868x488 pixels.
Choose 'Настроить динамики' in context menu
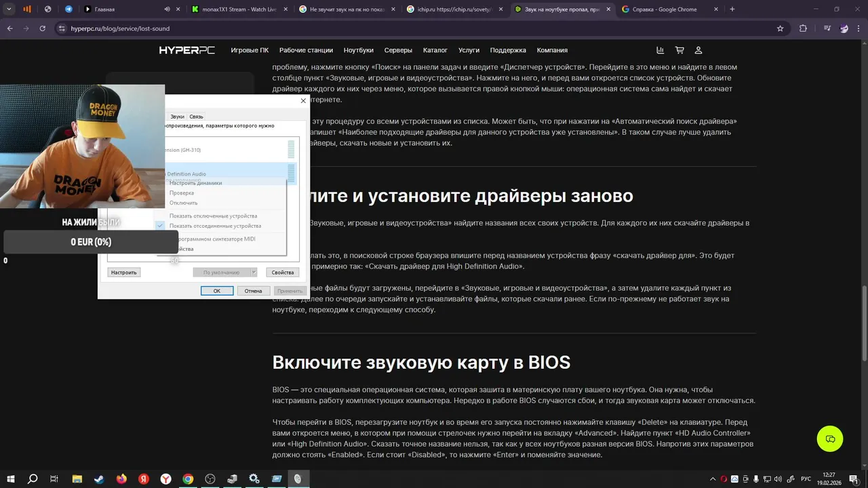coord(196,183)
